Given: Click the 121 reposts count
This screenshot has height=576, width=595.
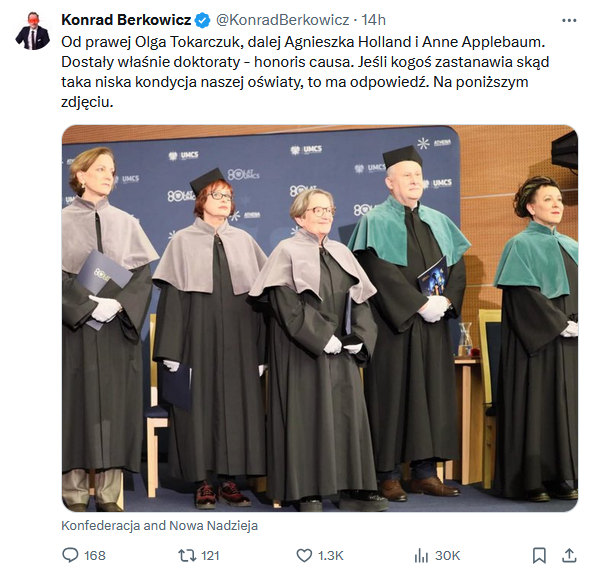Looking at the screenshot, I should (210, 556).
